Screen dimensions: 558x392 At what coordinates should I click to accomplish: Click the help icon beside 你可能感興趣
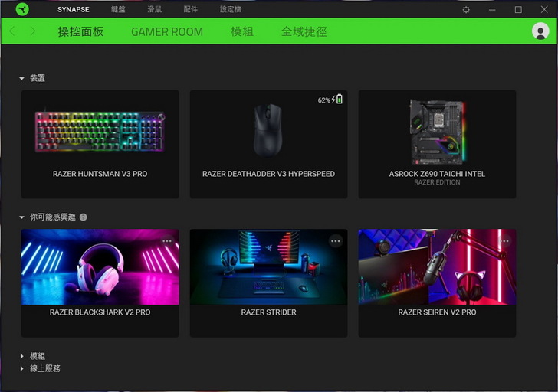click(84, 217)
